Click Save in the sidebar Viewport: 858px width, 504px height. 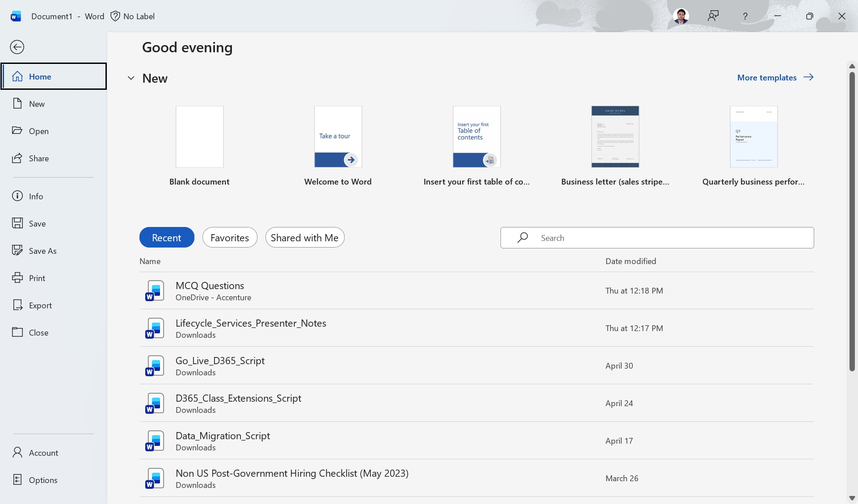point(54,223)
